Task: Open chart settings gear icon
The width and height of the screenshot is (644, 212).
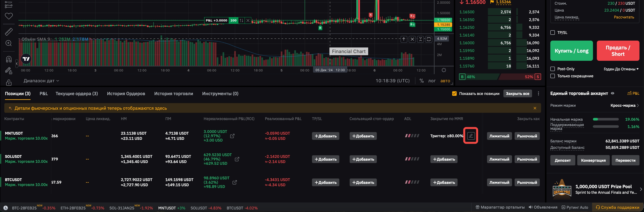Action: point(444,70)
